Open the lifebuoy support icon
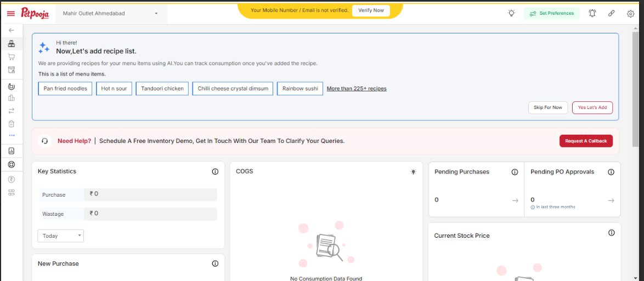Screen dimensions: 644x281 point(11,164)
